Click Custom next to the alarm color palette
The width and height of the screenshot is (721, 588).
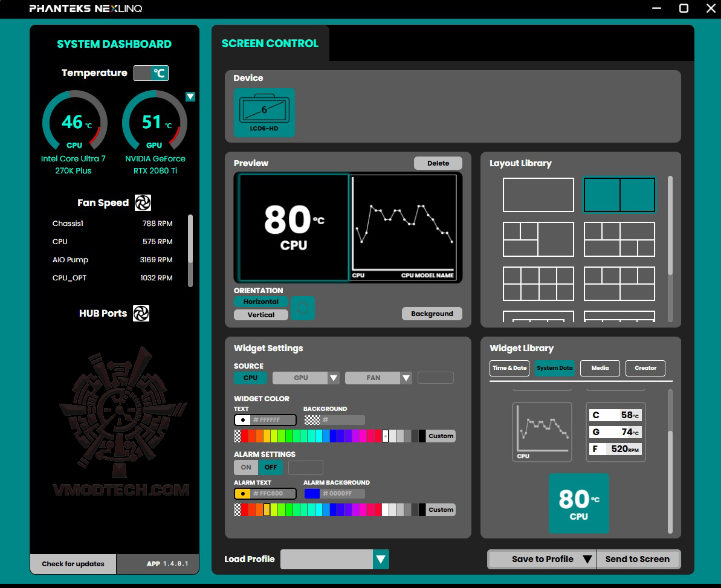click(441, 509)
